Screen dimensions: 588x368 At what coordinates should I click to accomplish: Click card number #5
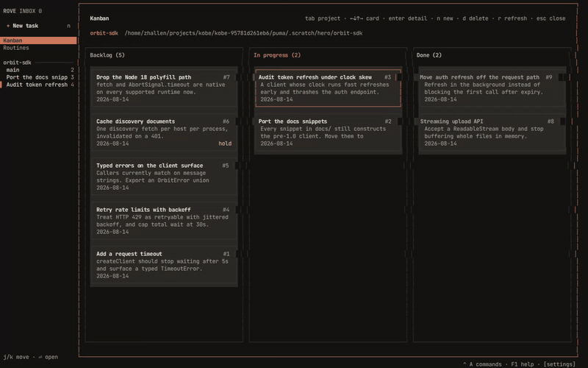pyautogui.click(x=226, y=166)
